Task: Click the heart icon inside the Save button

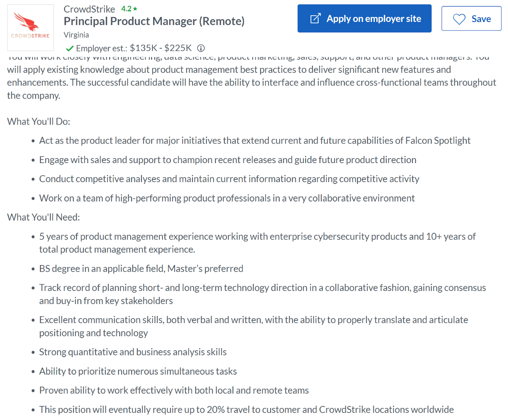Action: 459,18
